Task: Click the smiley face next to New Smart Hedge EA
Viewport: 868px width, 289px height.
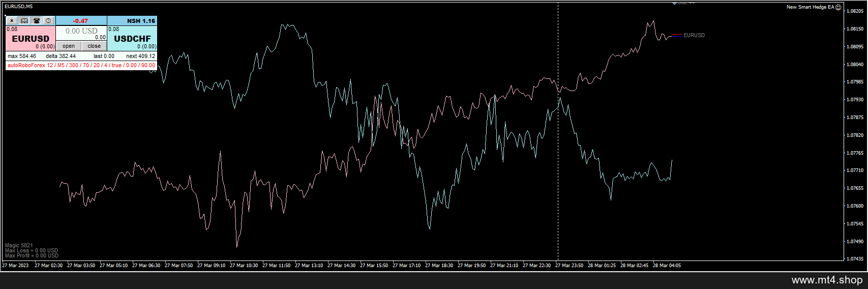Action: [x=838, y=7]
